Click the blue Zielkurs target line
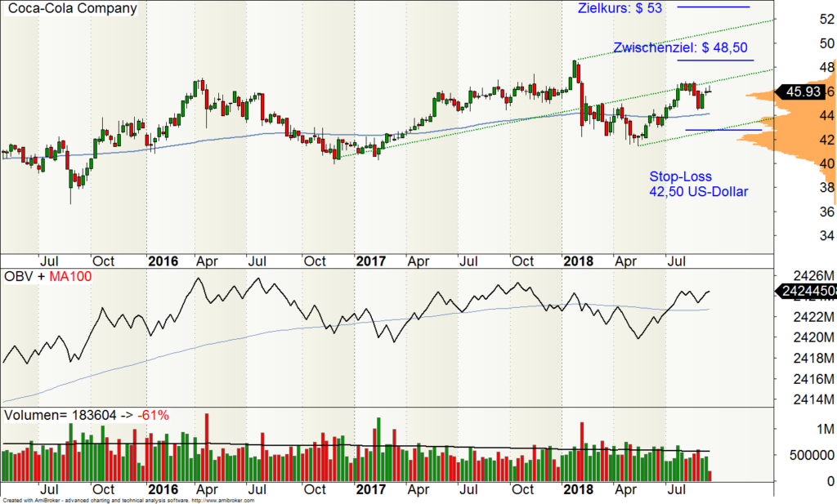The height and width of the screenshot is (504, 837). 714,7
